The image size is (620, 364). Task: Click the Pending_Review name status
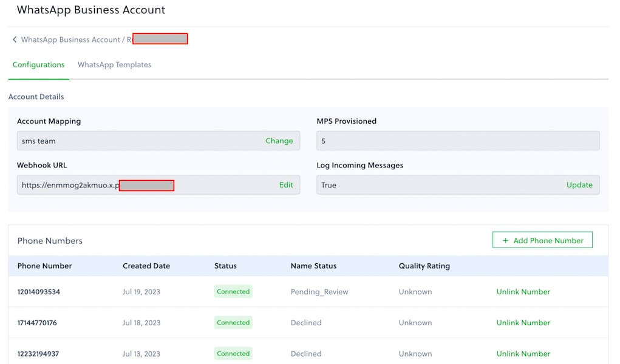319,292
